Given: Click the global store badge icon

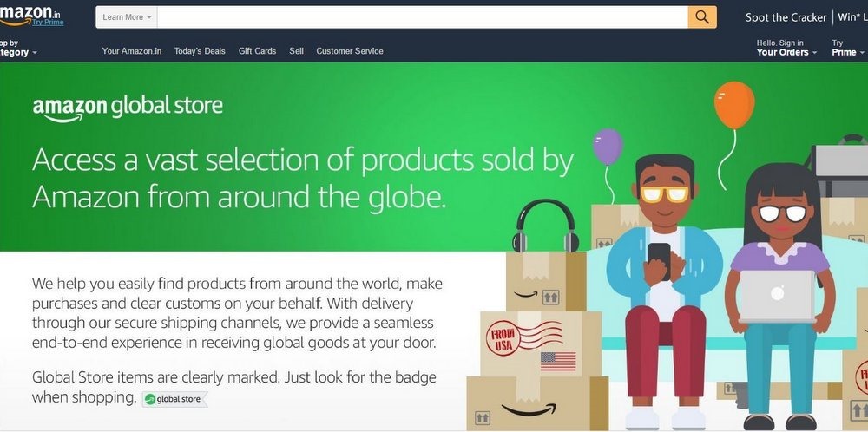Looking at the screenshot, I should coord(174,399).
